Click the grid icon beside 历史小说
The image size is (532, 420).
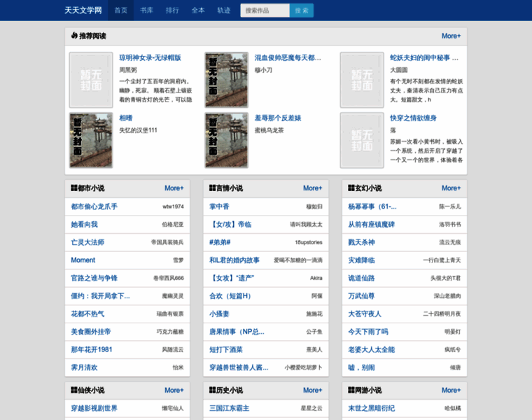click(212, 390)
